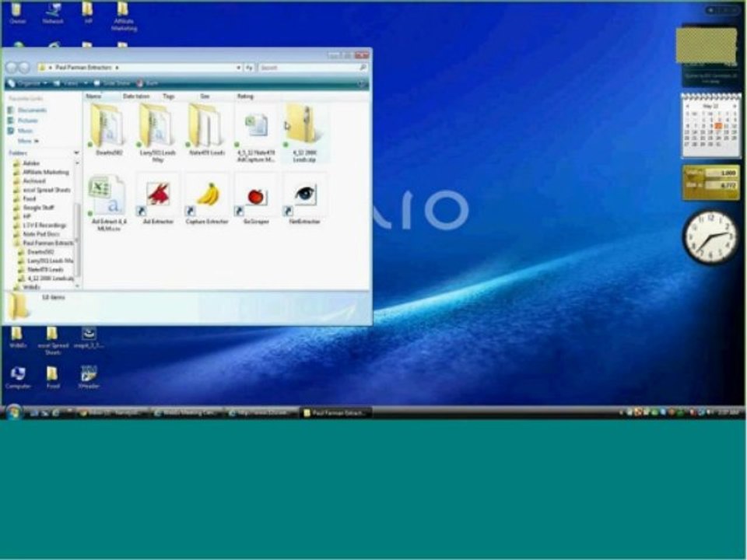Open the XHeader desktop icon

[89, 378]
